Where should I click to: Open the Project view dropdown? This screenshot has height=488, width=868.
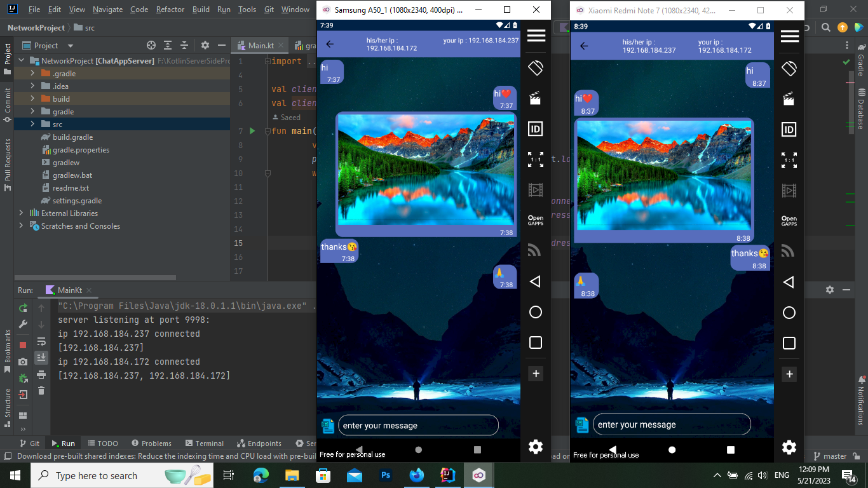point(70,46)
